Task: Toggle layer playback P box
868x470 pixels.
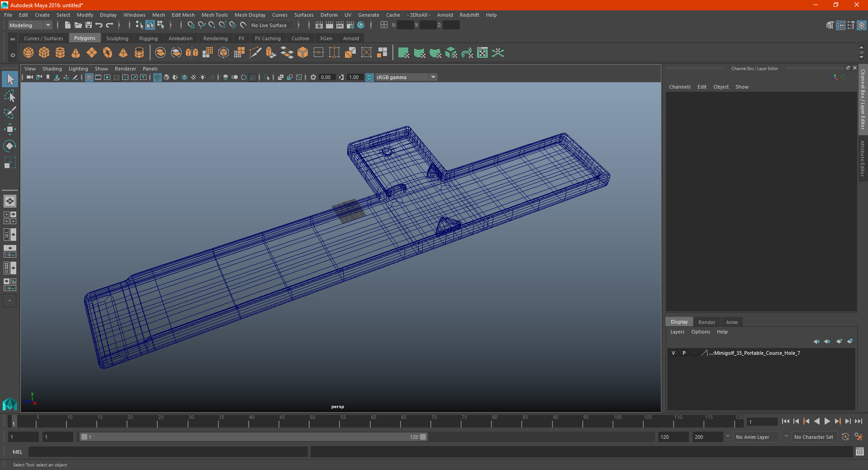Action: click(684, 353)
